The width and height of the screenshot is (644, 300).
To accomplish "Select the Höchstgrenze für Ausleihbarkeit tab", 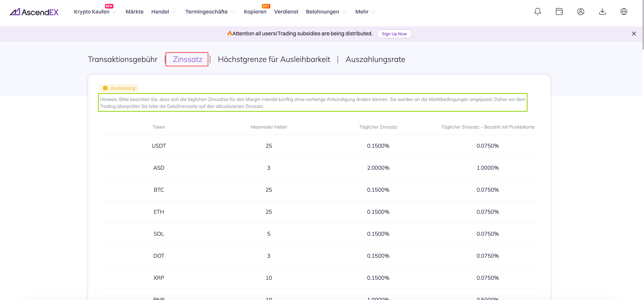I will (x=274, y=59).
